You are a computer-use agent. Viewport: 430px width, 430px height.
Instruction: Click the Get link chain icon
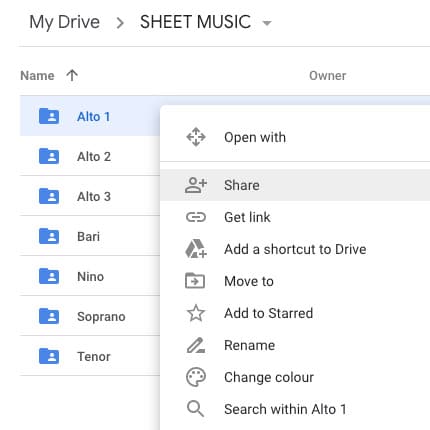point(196,217)
